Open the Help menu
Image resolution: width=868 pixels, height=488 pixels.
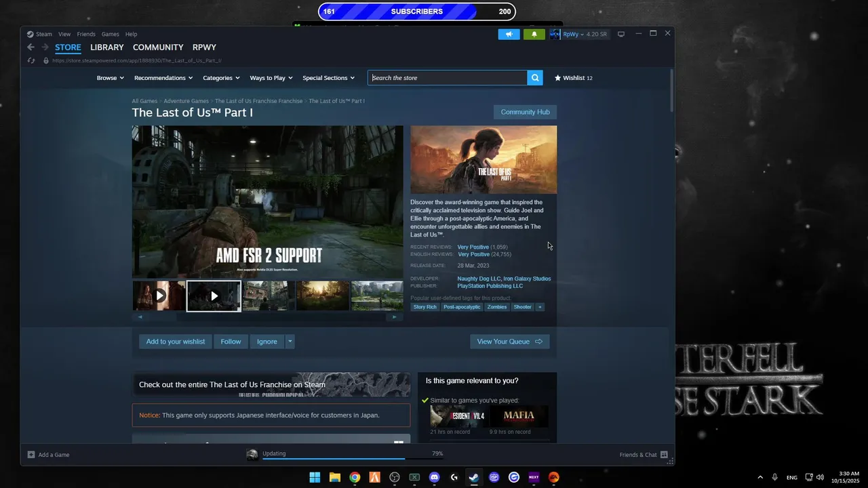click(132, 34)
